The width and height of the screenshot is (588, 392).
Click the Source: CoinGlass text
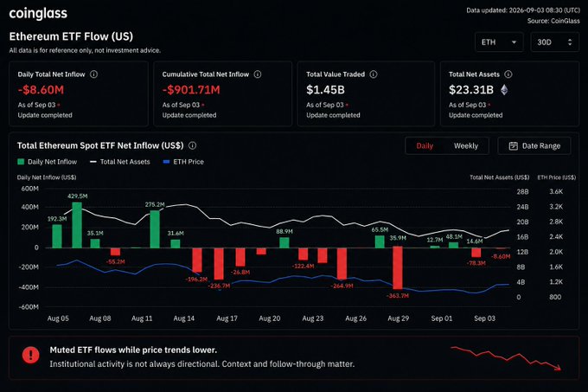pos(553,21)
